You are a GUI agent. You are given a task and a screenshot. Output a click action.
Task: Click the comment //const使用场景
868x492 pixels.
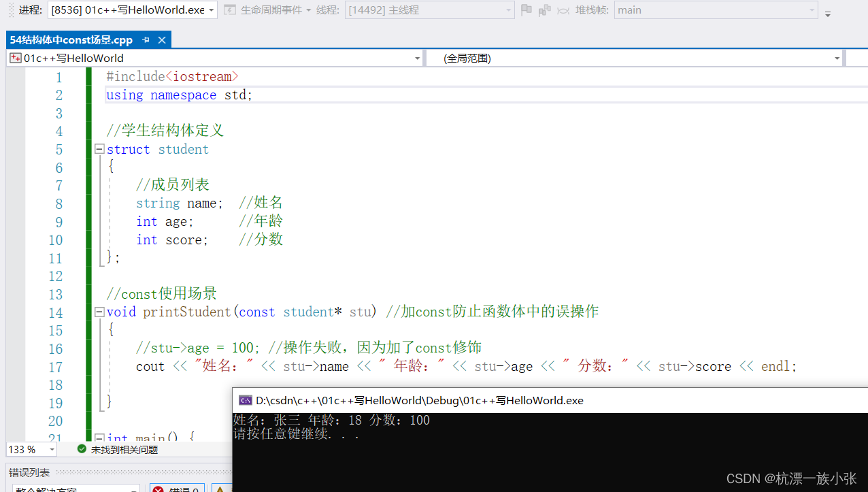(161, 294)
